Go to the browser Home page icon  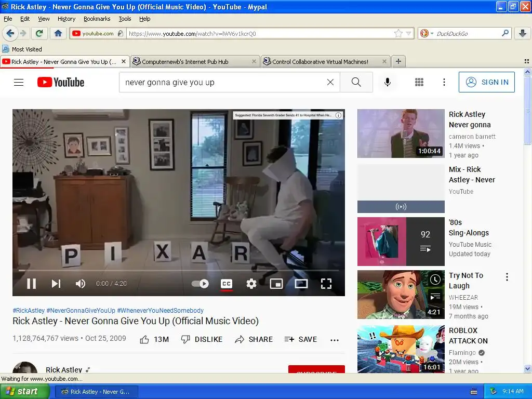(58, 33)
